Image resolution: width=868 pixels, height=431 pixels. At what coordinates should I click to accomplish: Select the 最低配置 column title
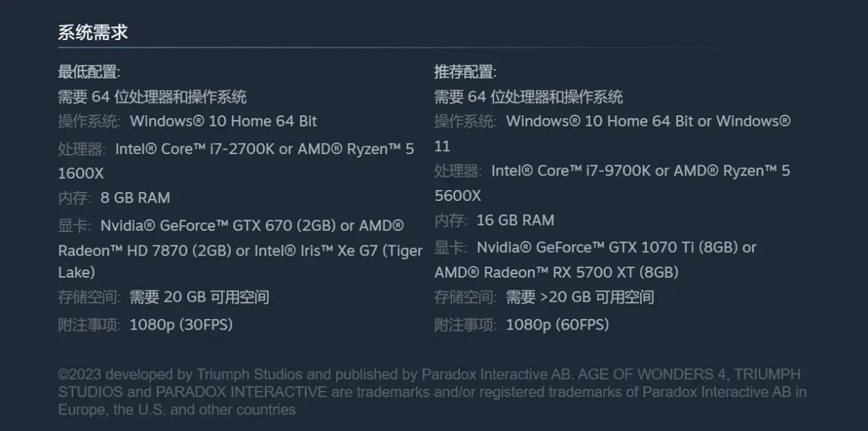[x=89, y=72]
